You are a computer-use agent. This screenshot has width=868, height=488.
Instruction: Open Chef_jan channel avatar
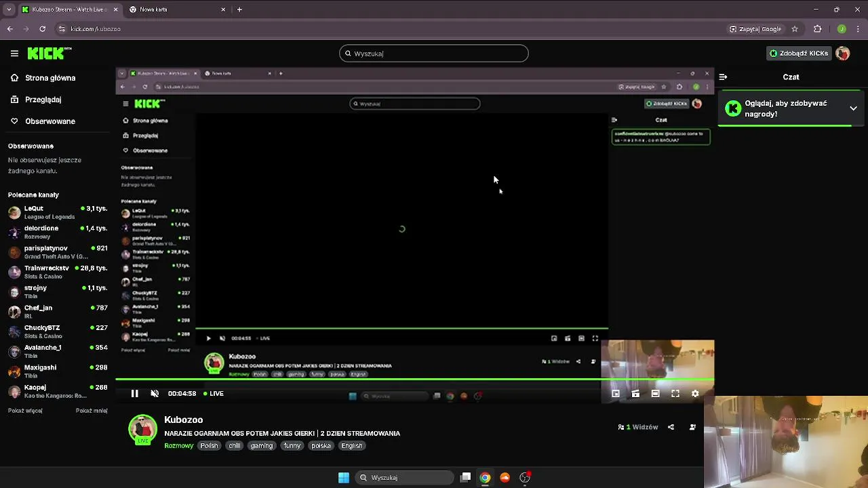click(14, 312)
